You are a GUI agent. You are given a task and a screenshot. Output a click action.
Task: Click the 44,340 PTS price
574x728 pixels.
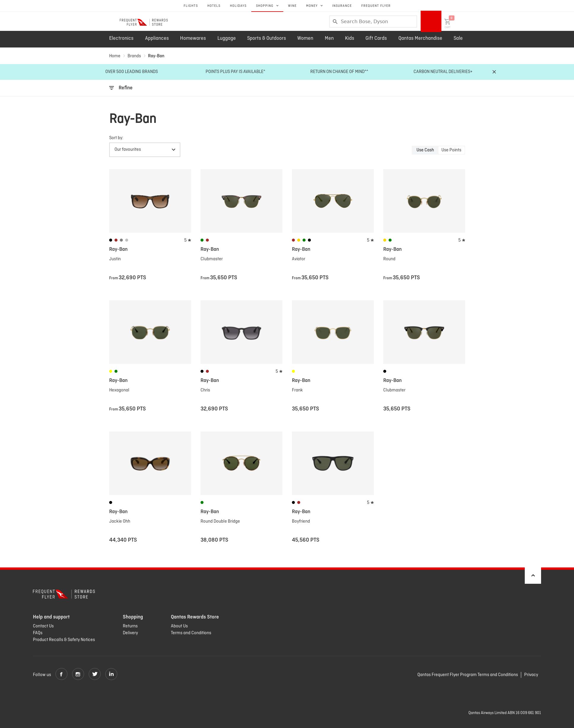coord(123,540)
